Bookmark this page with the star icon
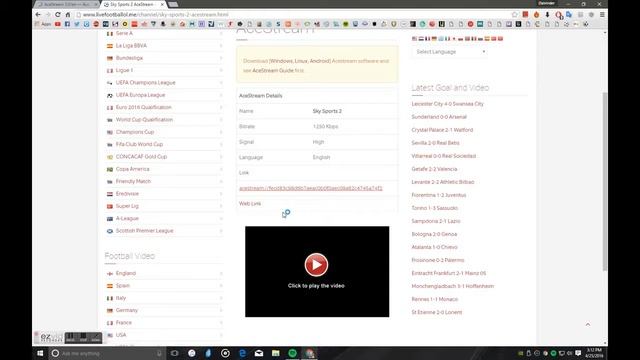640x360 pixels. click(515, 14)
